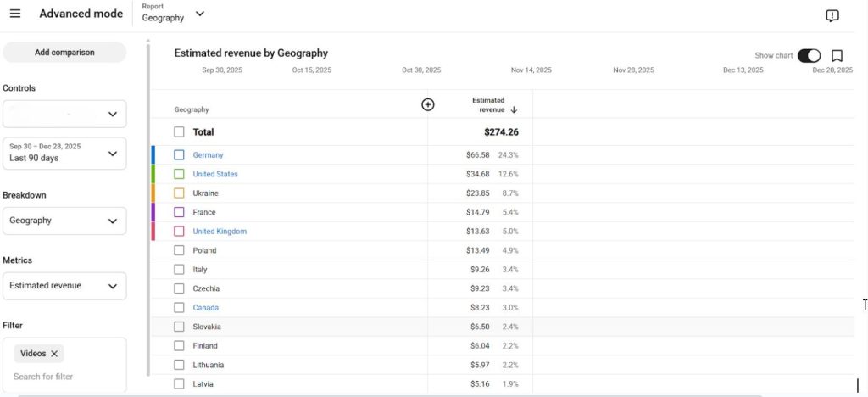The height and width of the screenshot is (397, 868).
Task: Toggle the Show chart switch
Action: click(x=809, y=55)
